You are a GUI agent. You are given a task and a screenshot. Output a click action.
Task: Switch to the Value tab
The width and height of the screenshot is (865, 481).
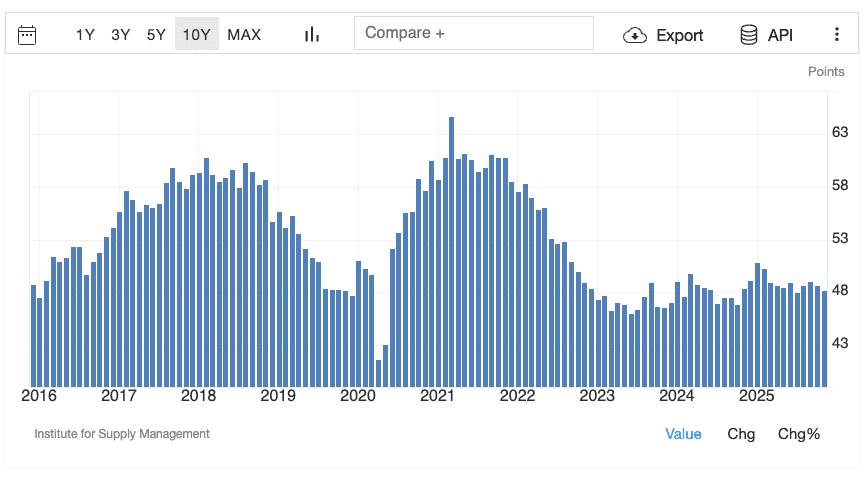point(683,434)
